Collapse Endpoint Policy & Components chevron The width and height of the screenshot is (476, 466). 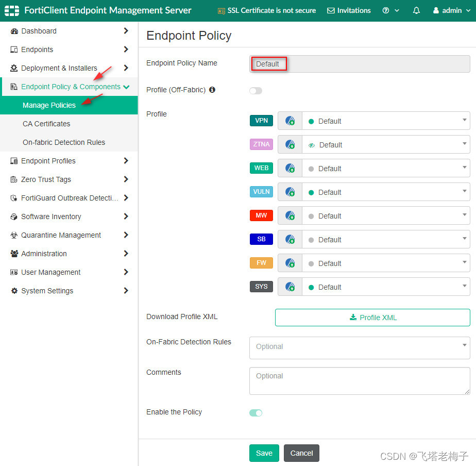(126, 87)
